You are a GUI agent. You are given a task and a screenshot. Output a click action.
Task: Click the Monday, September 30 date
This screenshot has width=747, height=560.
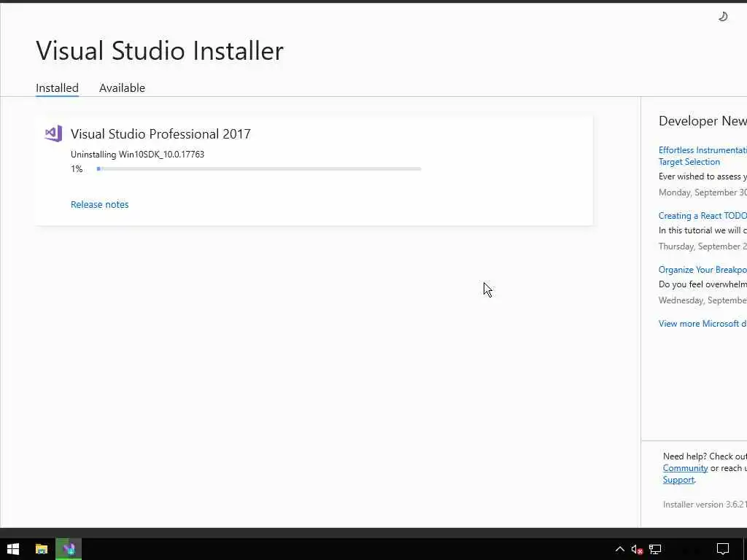tap(703, 192)
